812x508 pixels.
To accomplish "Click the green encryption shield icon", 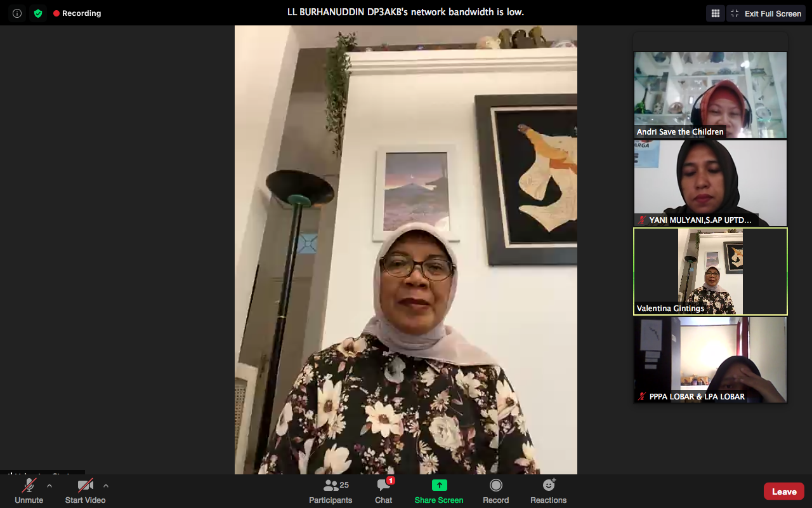I will (x=38, y=13).
